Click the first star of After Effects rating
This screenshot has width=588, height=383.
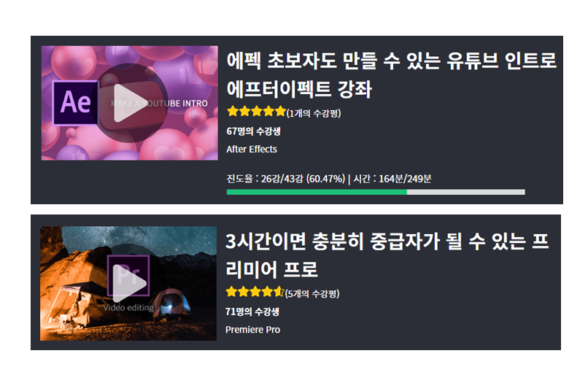pos(233,112)
